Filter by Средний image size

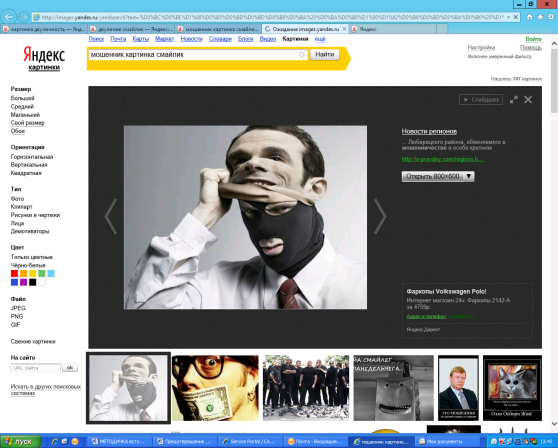[22, 106]
